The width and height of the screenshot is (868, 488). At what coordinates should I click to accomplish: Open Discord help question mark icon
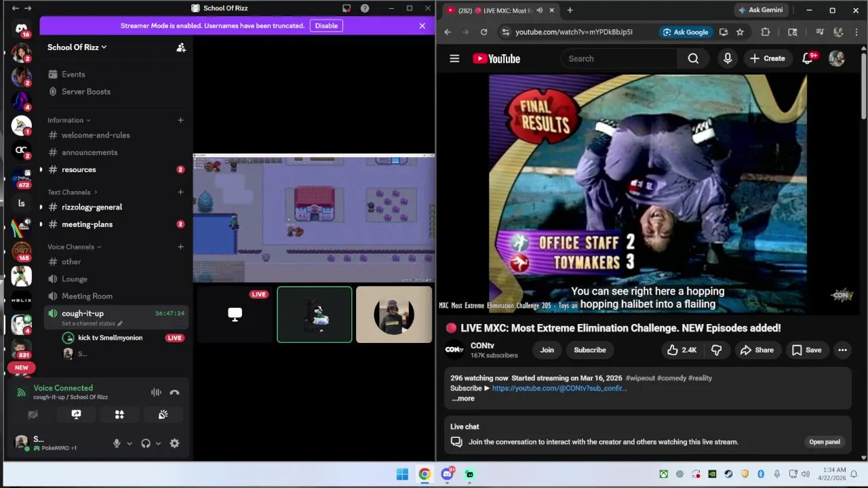point(365,8)
